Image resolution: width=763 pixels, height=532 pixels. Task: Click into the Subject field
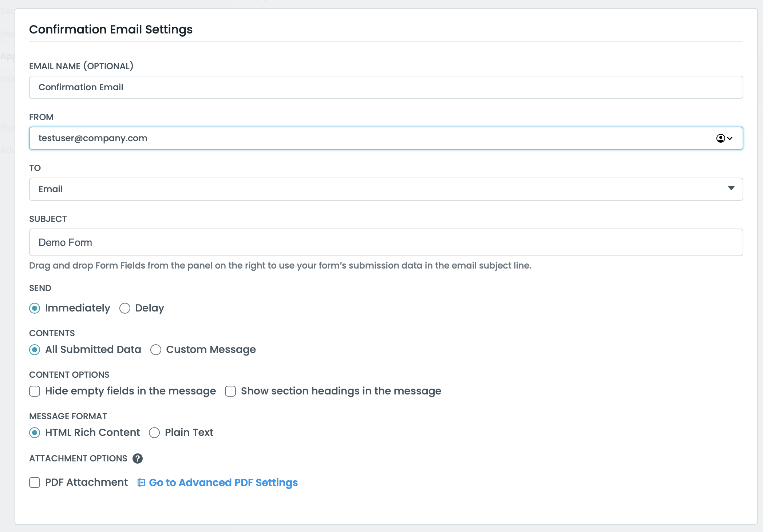[x=386, y=242]
